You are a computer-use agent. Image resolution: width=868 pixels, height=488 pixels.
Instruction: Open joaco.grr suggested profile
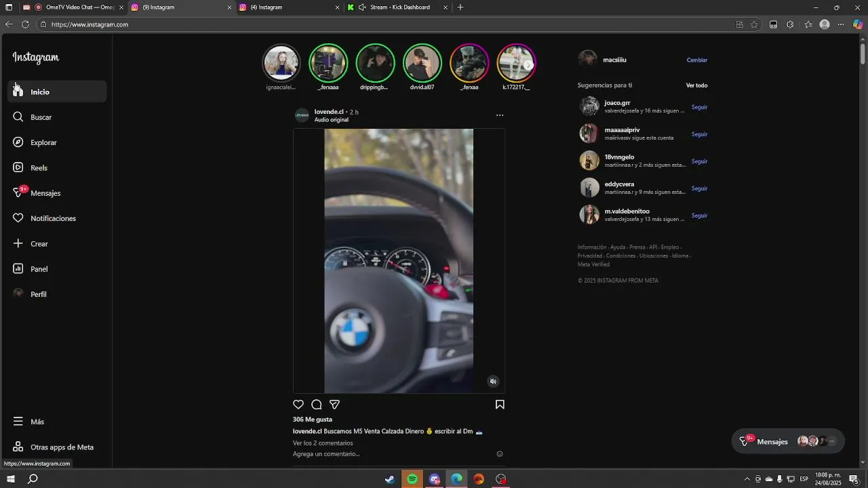coord(617,103)
